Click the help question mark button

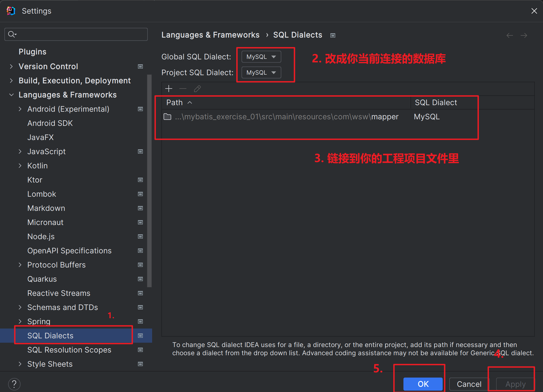click(x=14, y=384)
